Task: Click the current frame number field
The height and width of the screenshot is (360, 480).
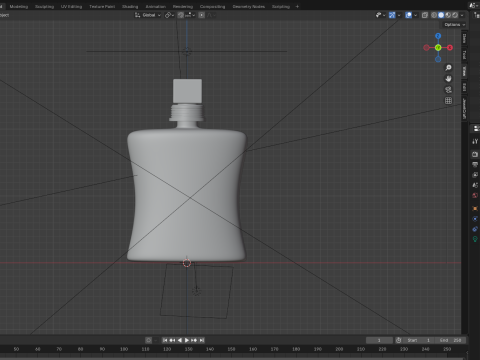Action: [379, 340]
